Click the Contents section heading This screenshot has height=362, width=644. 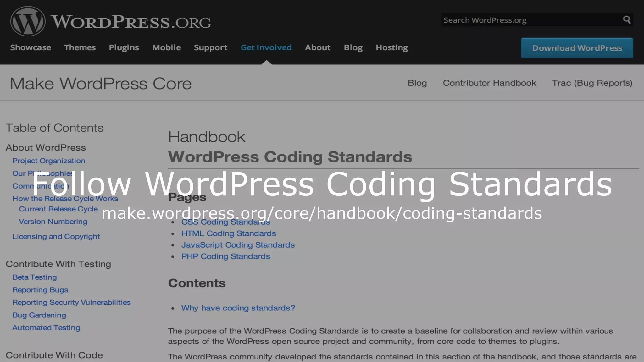pos(197,283)
